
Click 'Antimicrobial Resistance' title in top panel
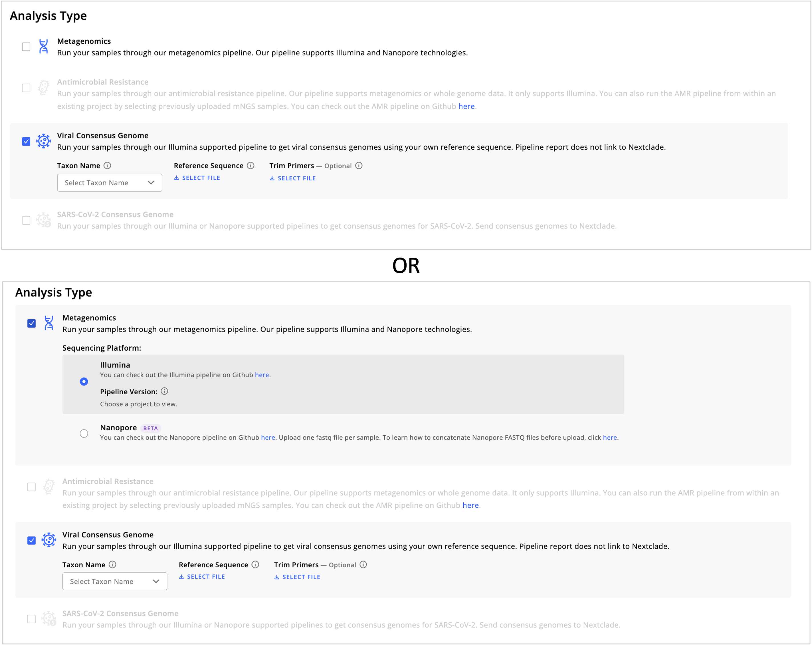click(x=103, y=82)
